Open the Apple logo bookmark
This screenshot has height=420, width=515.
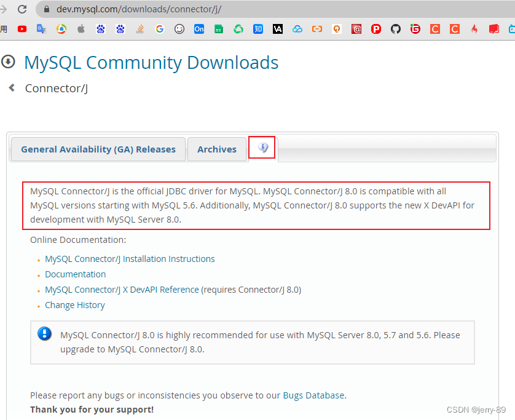click(x=81, y=30)
